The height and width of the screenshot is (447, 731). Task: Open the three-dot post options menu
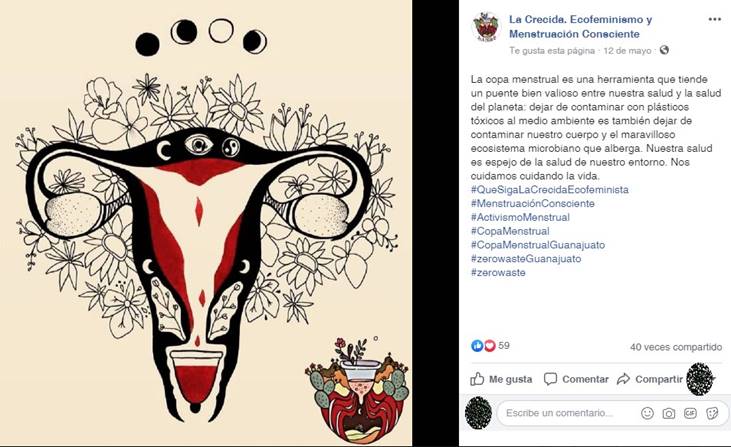714,20
